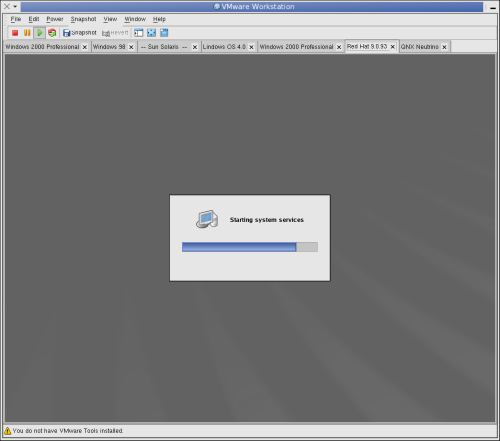Open the Help menu
The image size is (500, 441).
[x=159, y=19]
